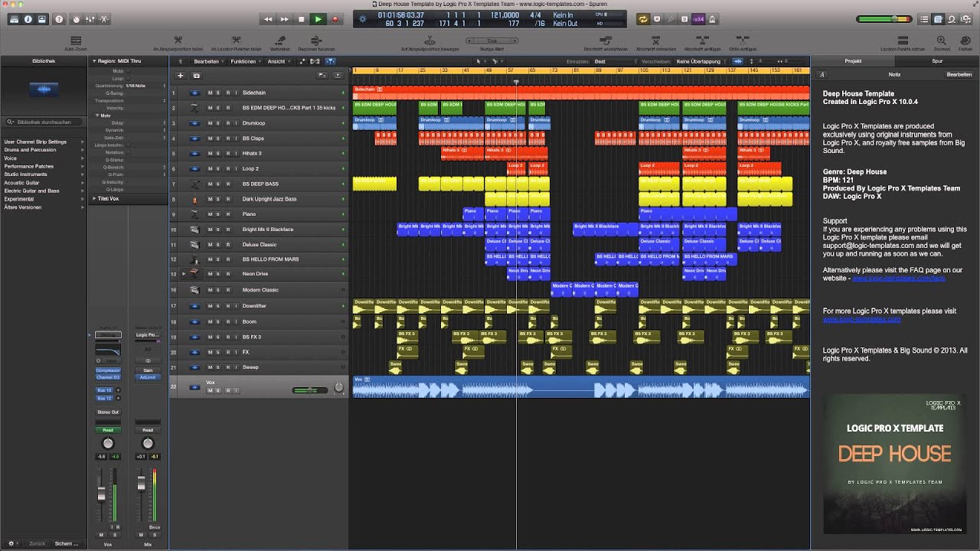Toggle the Note Pad icon
Image resolution: width=980 pixels, height=551 pixels.
[939, 19]
